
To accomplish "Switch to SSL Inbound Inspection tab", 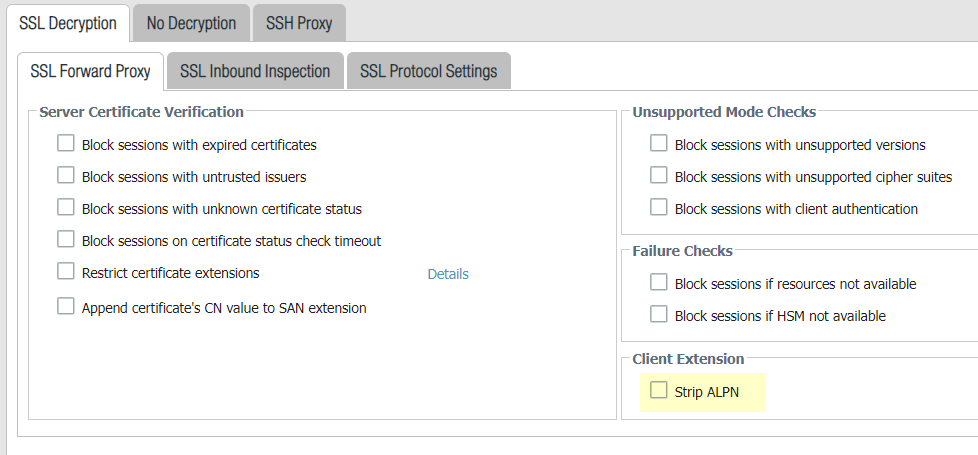I will click(255, 71).
